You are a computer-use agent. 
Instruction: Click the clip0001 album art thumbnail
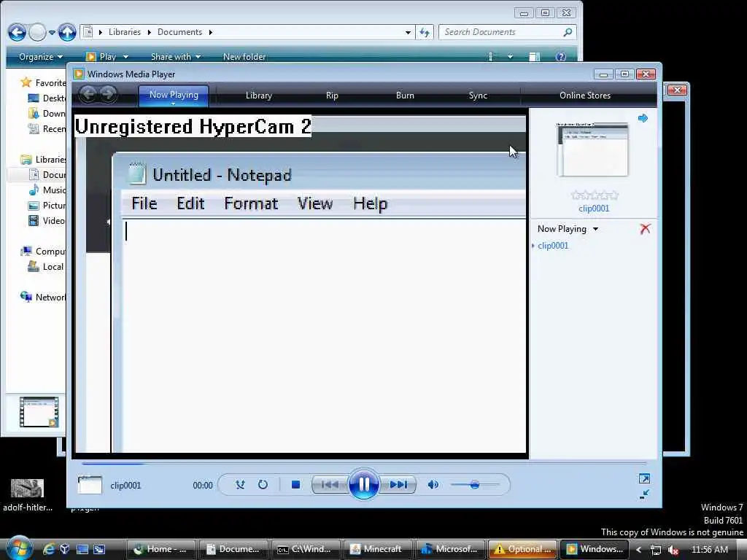click(592, 149)
